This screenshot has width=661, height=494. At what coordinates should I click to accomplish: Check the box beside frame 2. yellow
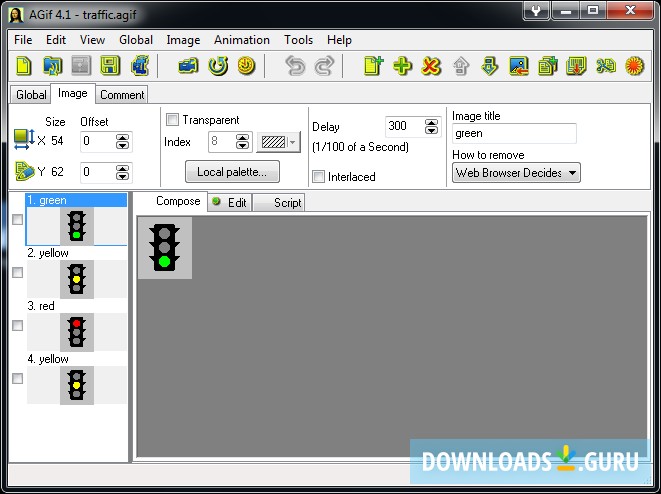click(17, 273)
